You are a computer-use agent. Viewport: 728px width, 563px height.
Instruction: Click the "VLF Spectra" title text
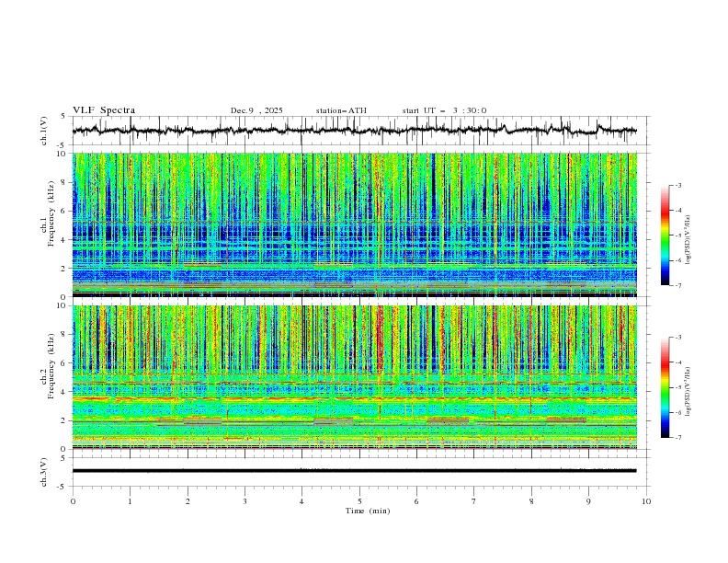[104, 110]
